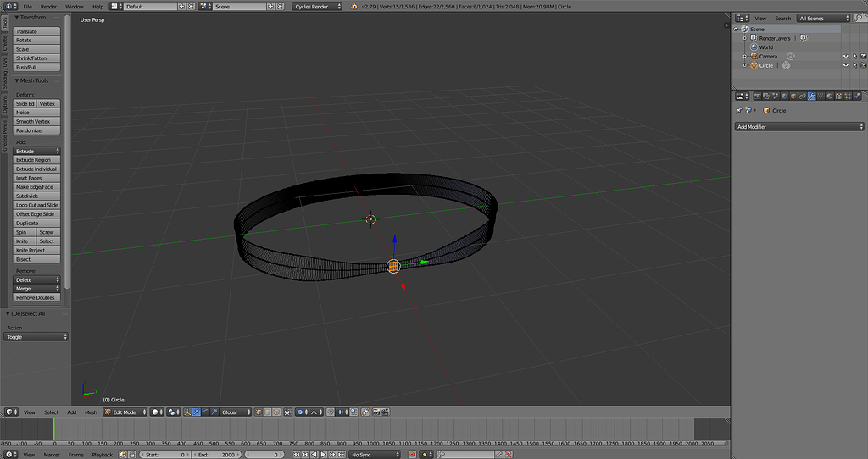The image size is (868, 459).
Task: Open the File menu
Action: point(27,7)
